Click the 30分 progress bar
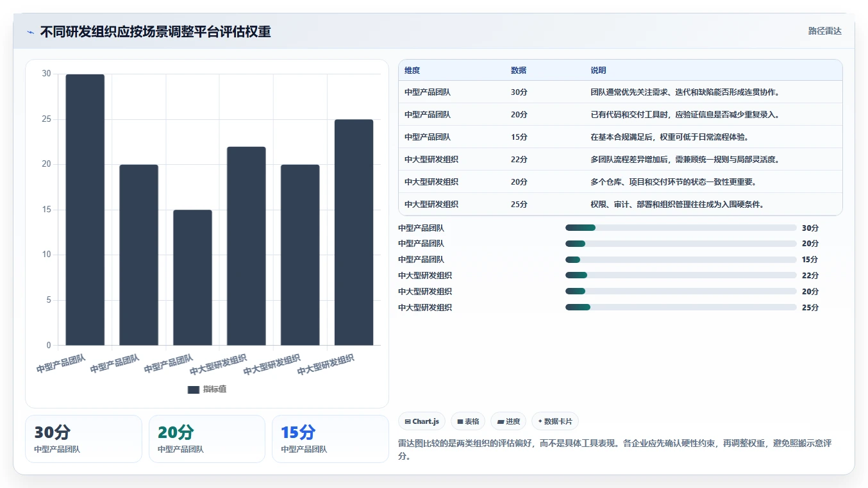Image resolution: width=868 pixels, height=488 pixels. click(681, 228)
